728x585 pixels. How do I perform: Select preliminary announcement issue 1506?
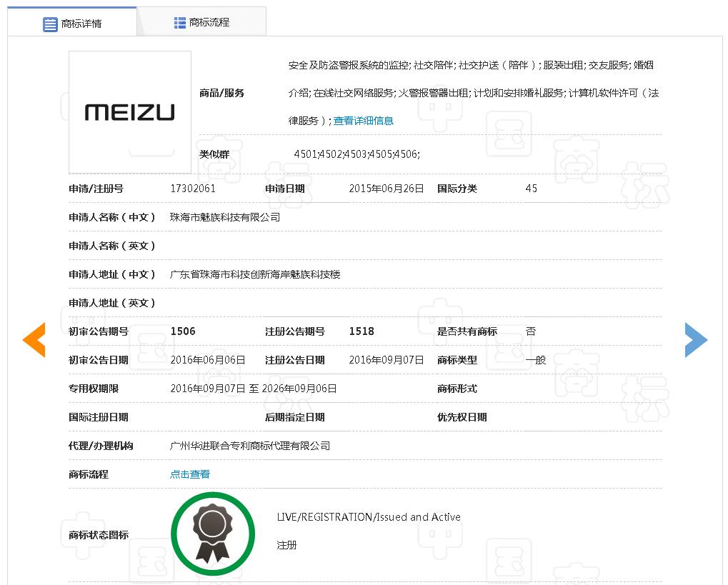point(183,331)
